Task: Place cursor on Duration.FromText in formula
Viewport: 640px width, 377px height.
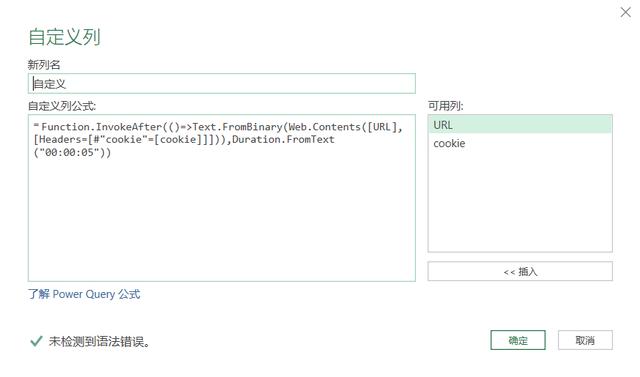Action: (283, 140)
